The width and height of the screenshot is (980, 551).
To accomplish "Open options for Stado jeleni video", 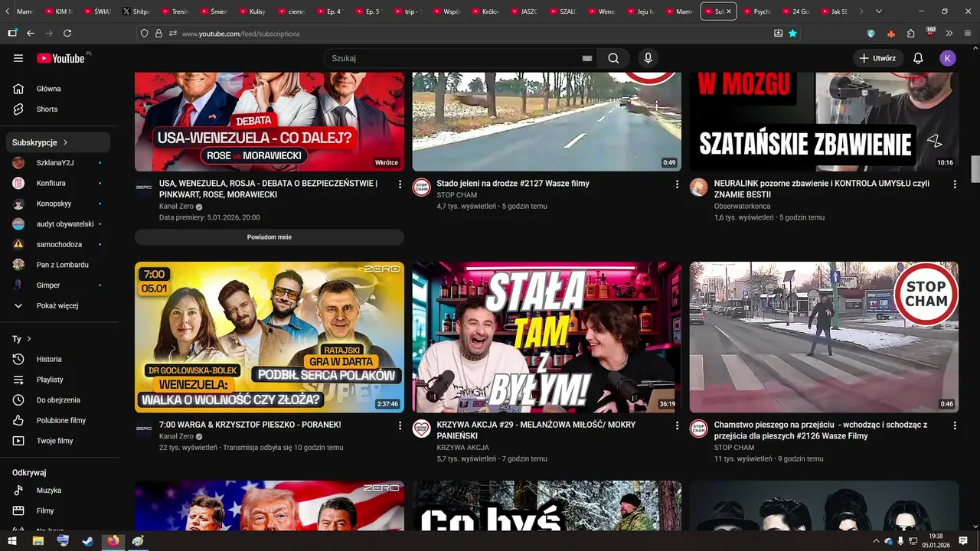I will point(677,184).
